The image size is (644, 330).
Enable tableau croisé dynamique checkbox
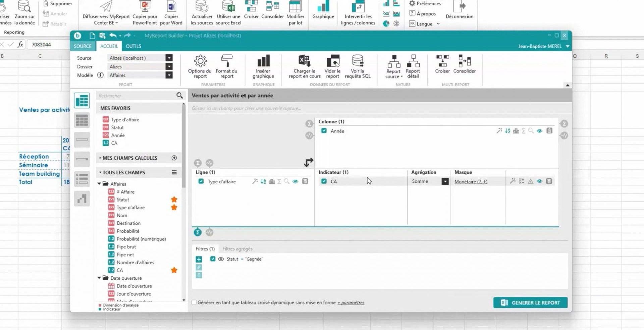[x=194, y=302]
